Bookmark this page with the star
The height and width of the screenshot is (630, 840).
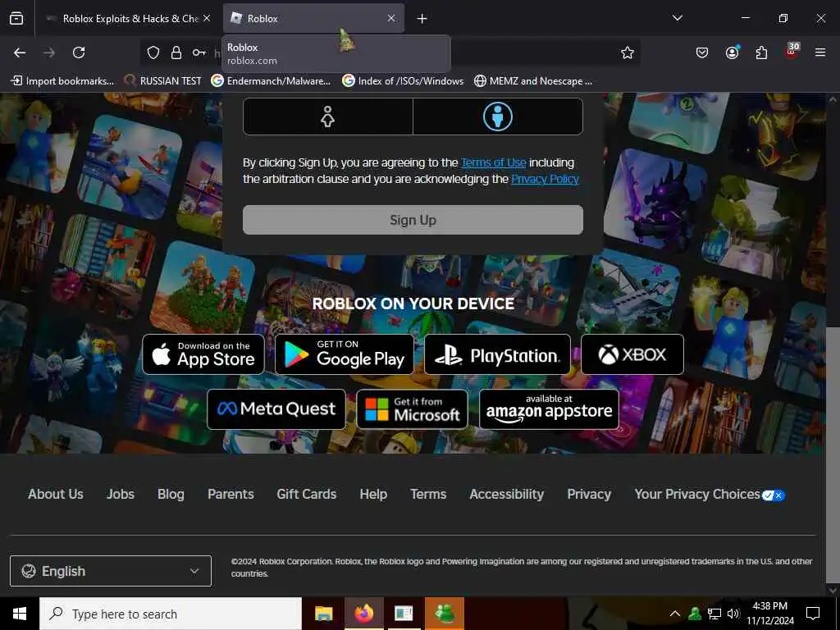coord(628,52)
